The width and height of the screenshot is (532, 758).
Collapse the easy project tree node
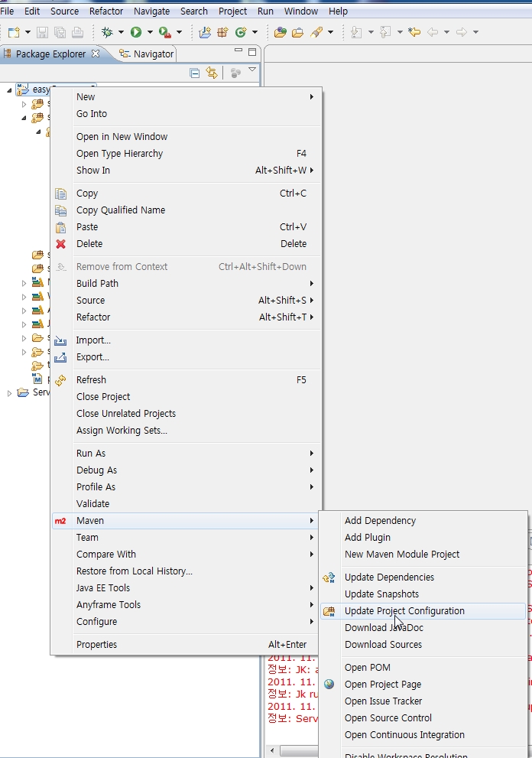10,90
